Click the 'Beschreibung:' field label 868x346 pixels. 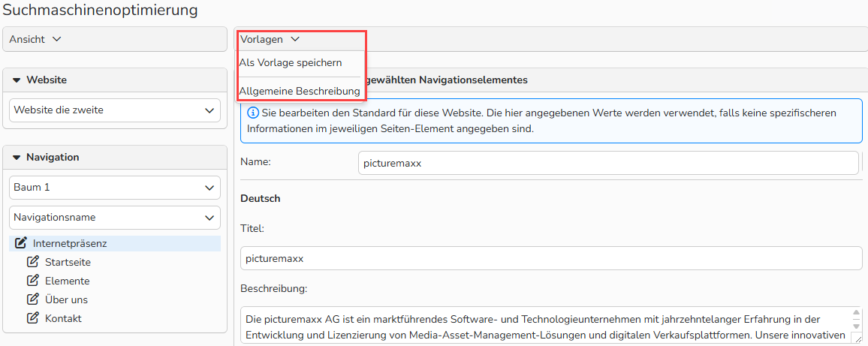click(274, 288)
